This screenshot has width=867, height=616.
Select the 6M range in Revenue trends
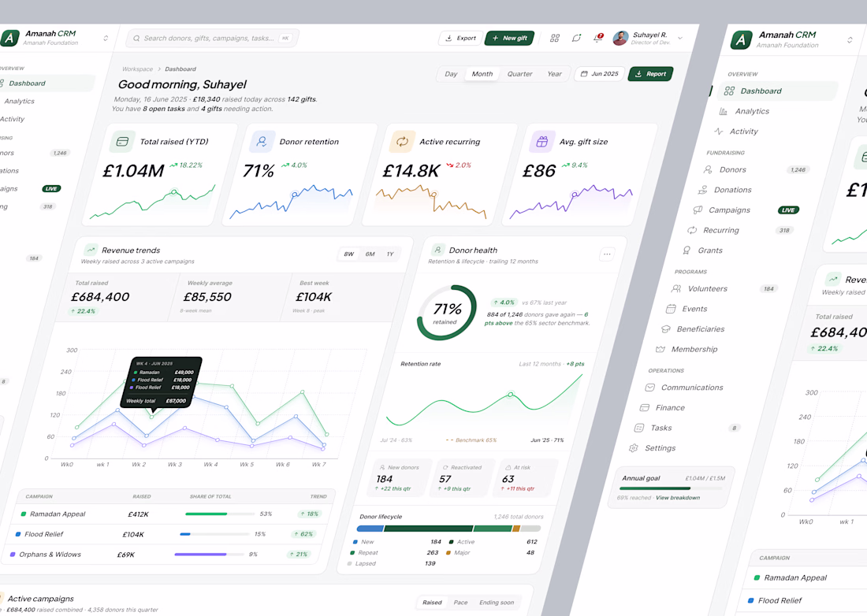[370, 254]
